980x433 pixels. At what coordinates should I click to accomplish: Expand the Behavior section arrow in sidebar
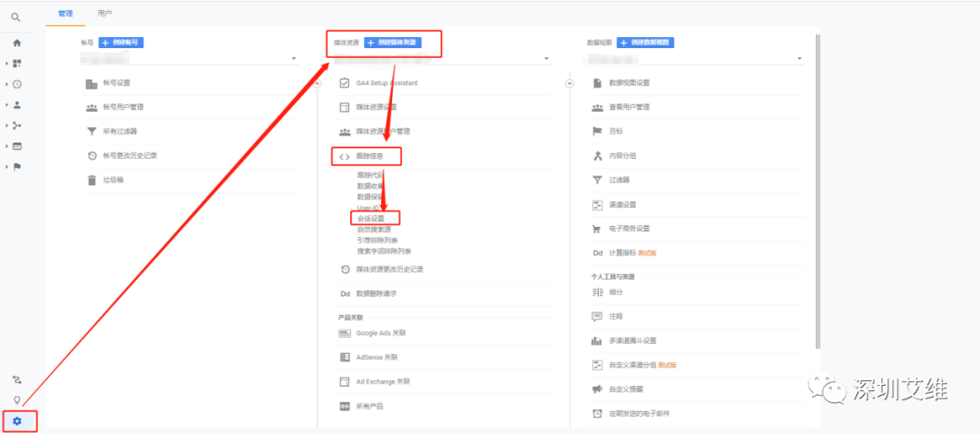7,146
